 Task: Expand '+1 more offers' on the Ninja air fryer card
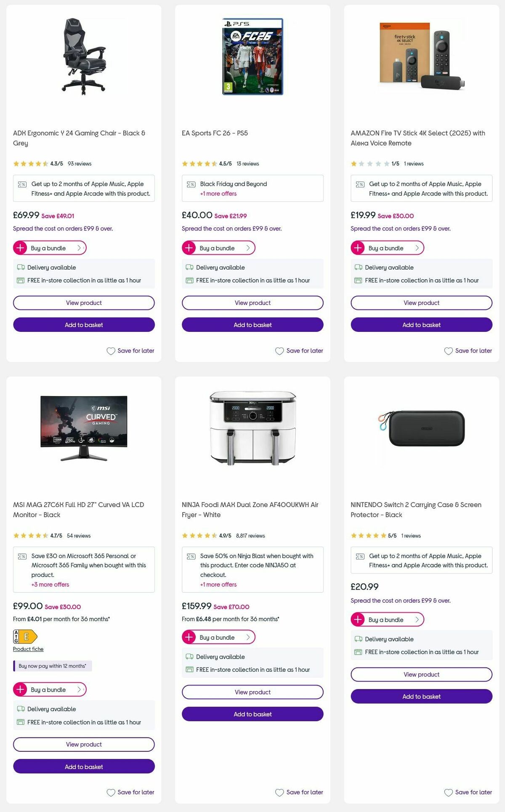(218, 584)
